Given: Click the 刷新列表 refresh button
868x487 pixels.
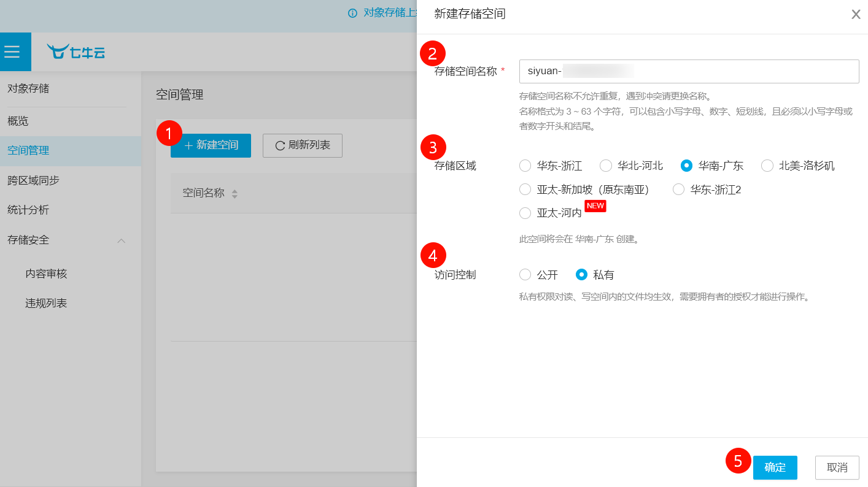Looking at the screenshot, I should click(303, 145).
